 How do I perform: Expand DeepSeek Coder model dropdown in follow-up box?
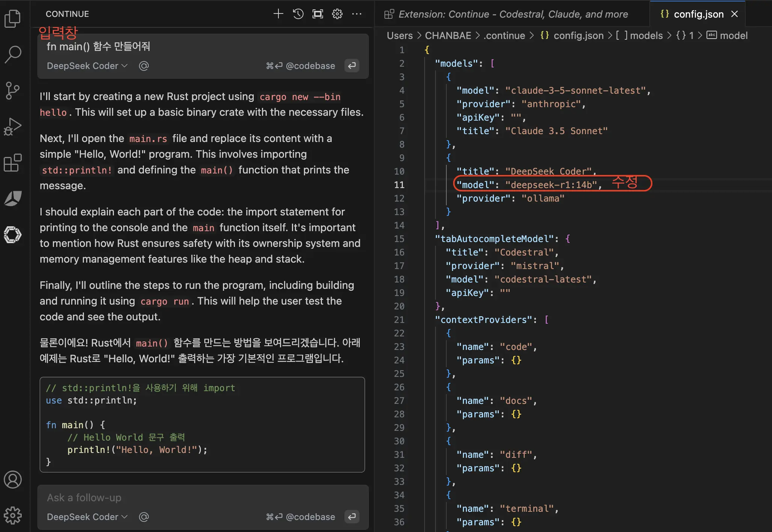click(87, 517)
